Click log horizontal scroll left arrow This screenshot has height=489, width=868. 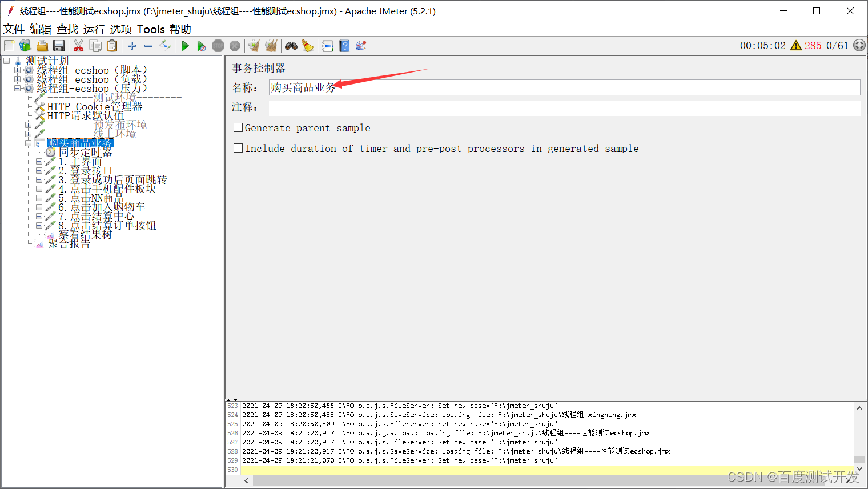247,481
